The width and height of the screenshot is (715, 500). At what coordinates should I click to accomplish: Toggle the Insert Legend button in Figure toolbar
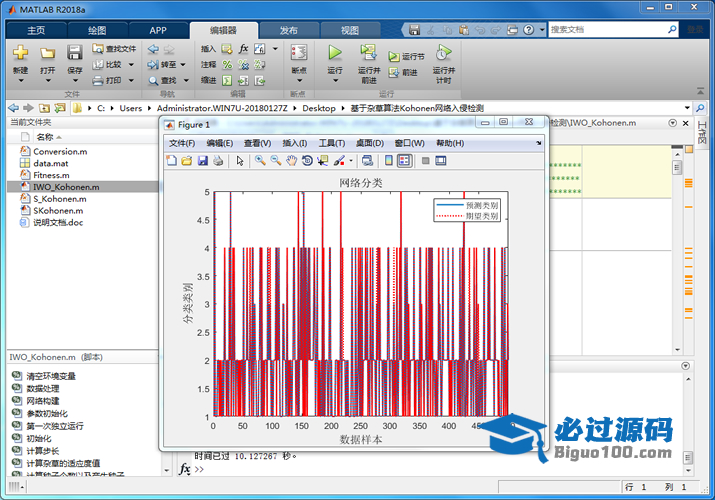404,160
